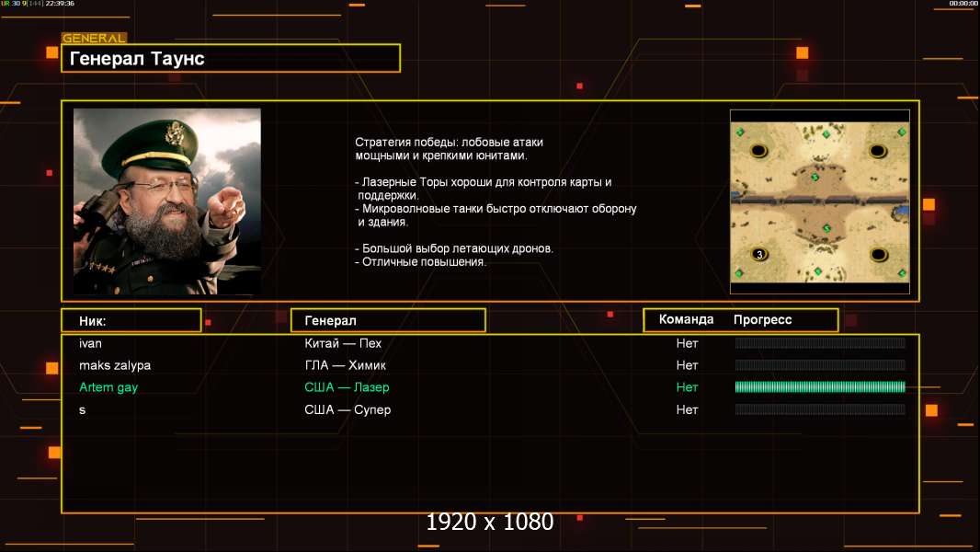Viewport: 980px width, 552px height.
Task: Click the Ник: column header
Action: (x=131, y=321)
